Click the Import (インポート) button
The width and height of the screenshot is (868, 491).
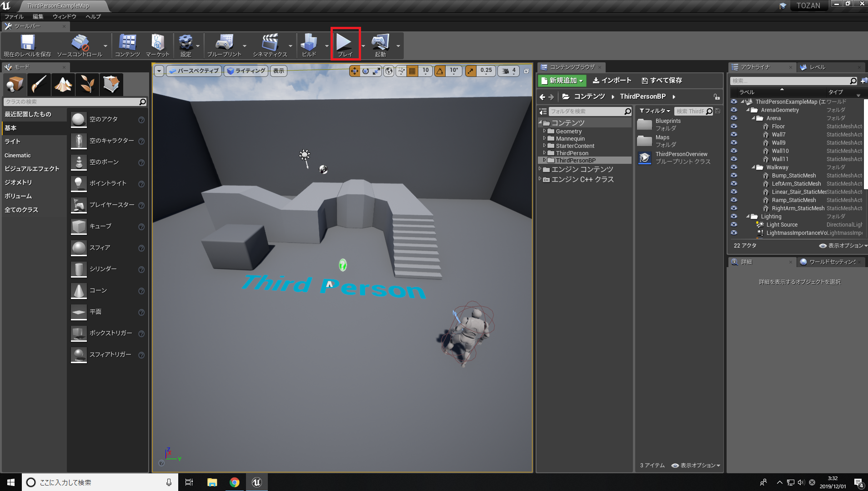coord(612,81)
